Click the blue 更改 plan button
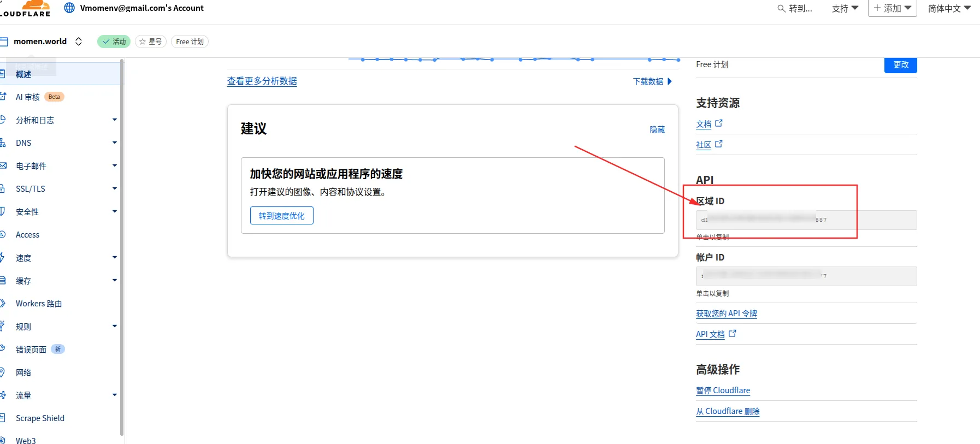980x444 pixels. tap(901, 65)
